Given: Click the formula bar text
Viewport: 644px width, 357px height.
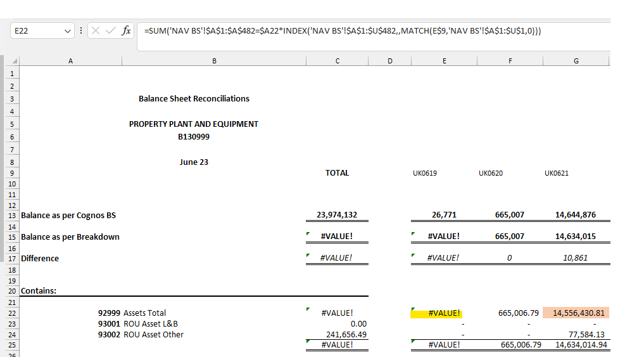Looking at the screenshot, I should click(x=343, y=31).
